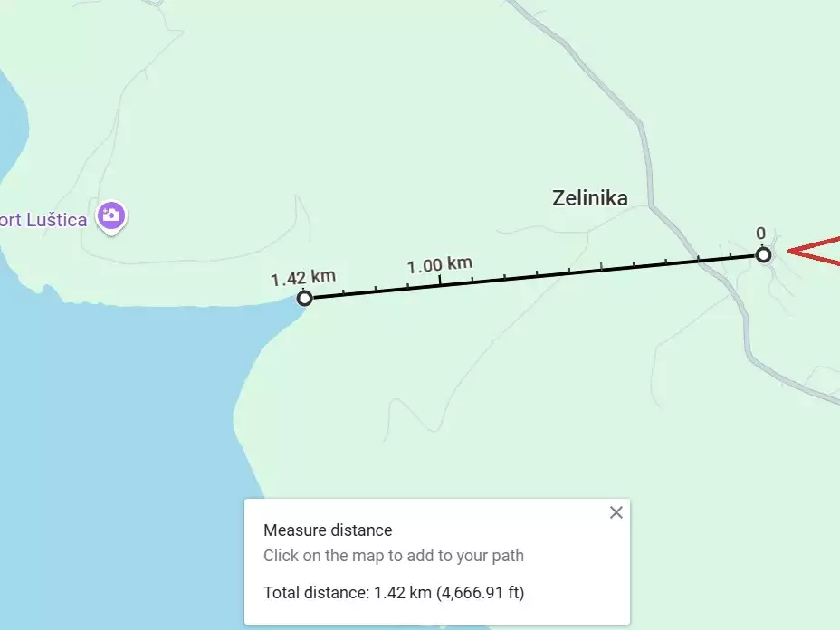
Task: Click the 1.00 km tick on the ruler line
Action: coord(440,282)
